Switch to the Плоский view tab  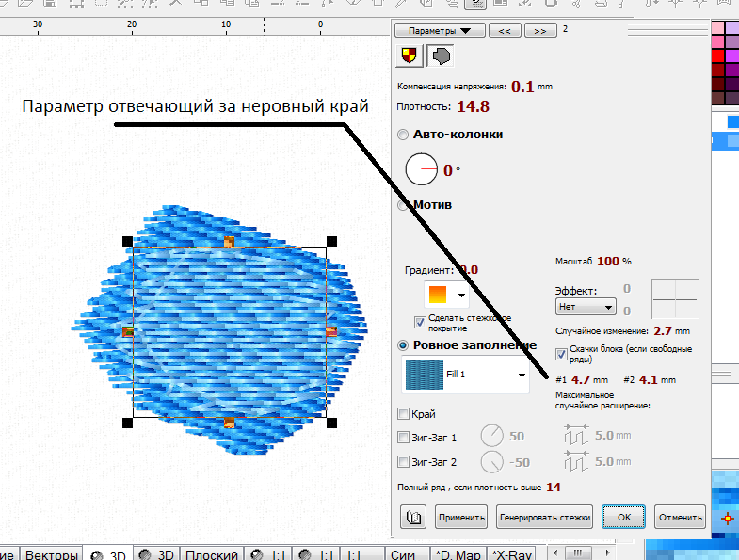[x=212, y=554]
